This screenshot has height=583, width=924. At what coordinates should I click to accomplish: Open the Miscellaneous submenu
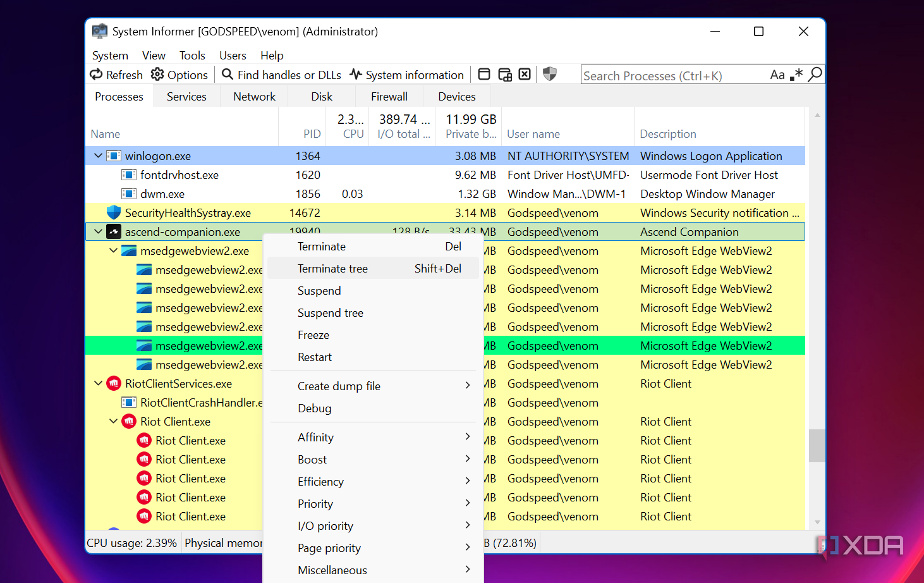[373, 570]
